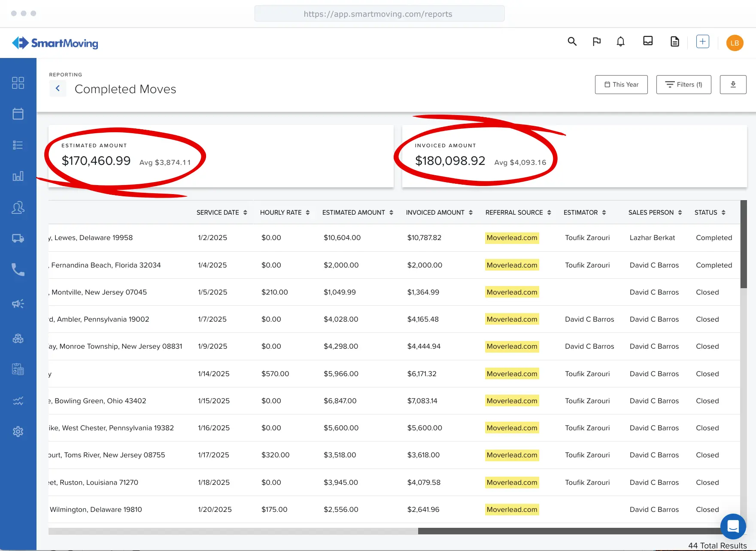Open the LB user avatar menu
The width and height of the screenshot is (756, 551).
click(x=735, y=43)
